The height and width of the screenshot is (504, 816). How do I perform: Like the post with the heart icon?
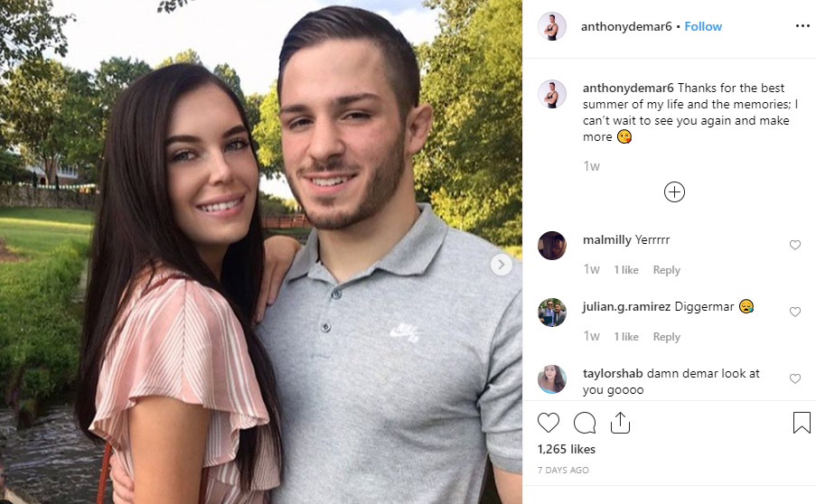coord(548,423)
